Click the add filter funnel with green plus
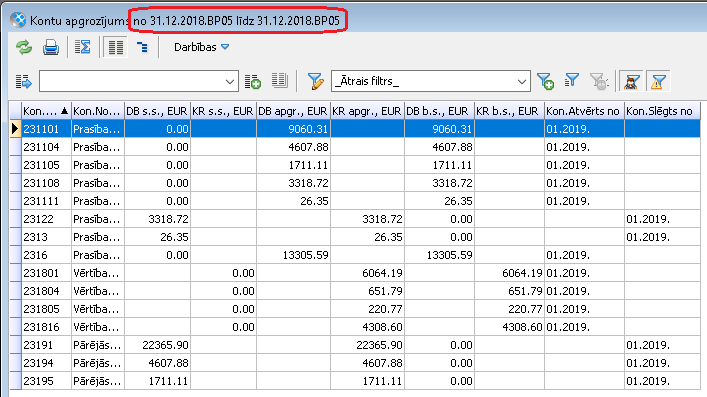 pos(546,81)
